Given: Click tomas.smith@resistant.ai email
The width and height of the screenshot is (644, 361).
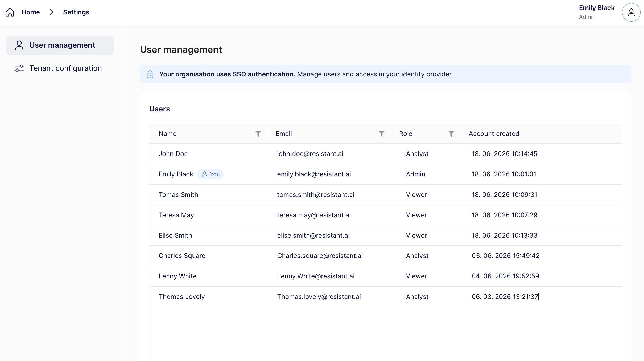Looking at the screenshot, I should pyautogui.click(x=316, y=195).
